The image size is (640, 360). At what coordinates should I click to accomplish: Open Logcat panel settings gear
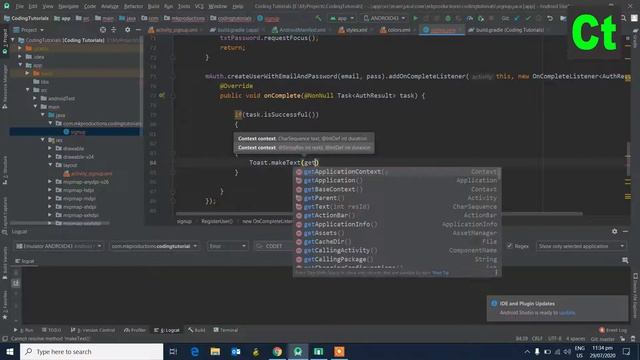614,231
